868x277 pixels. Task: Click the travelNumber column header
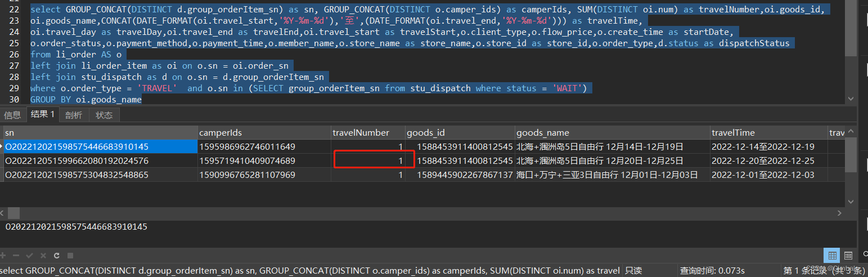point(368,133)
